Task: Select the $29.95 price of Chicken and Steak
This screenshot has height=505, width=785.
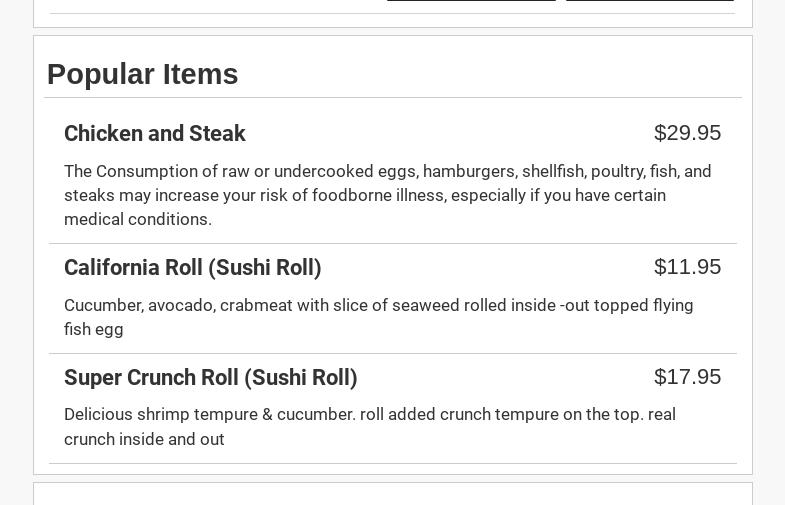Action: [x=687, y=133]
